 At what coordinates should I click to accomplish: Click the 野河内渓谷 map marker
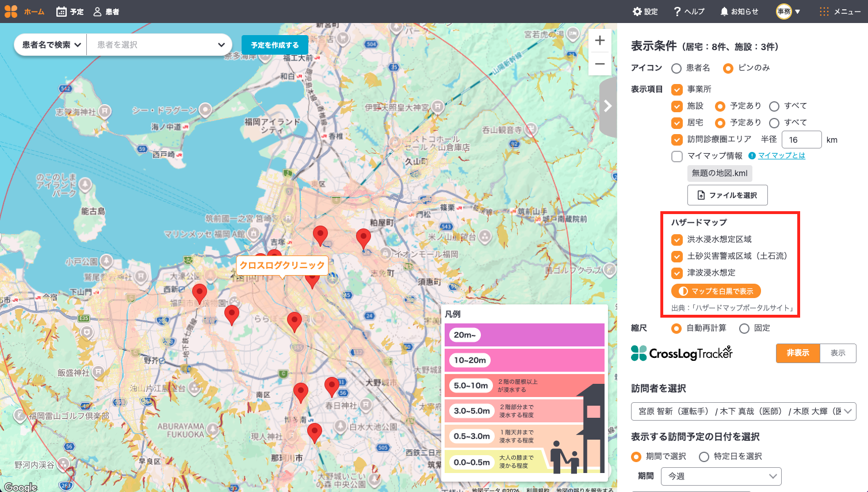[63, 464]
